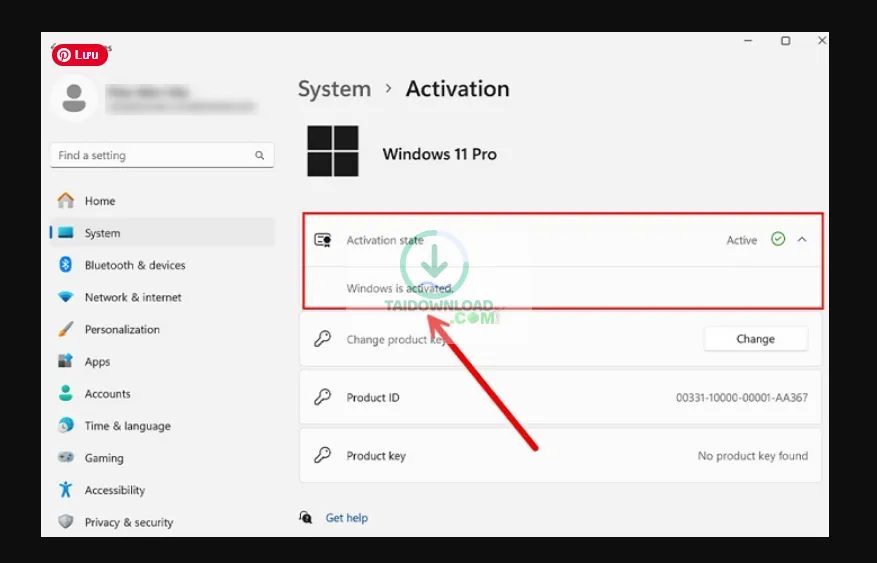This screenshot has width=877, height=563.
Task: Open the Gaming settings page
Action: click(162, 458)
